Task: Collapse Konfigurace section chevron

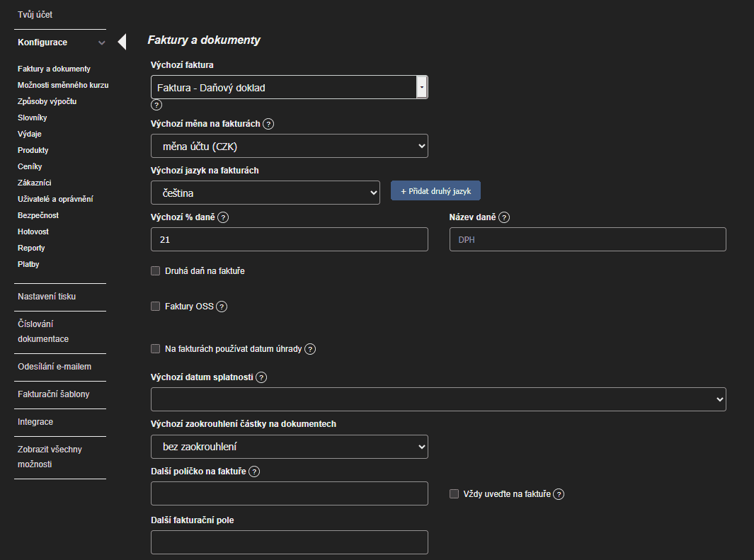Action: 101,42
